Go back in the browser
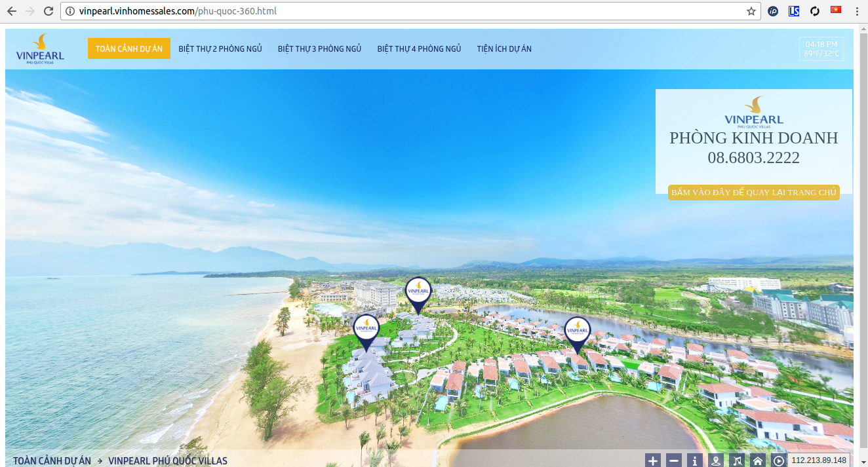This screenshot has height=467, width=868. 12,11
